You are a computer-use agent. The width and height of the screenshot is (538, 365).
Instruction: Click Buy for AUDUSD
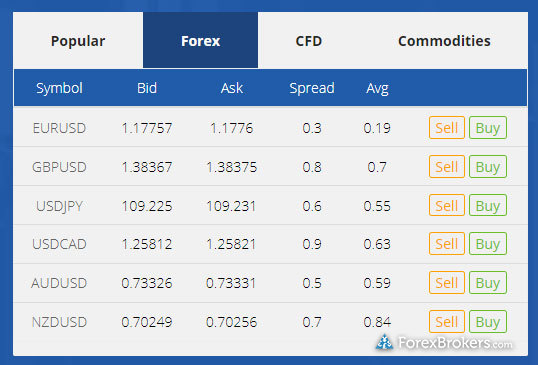488,283
